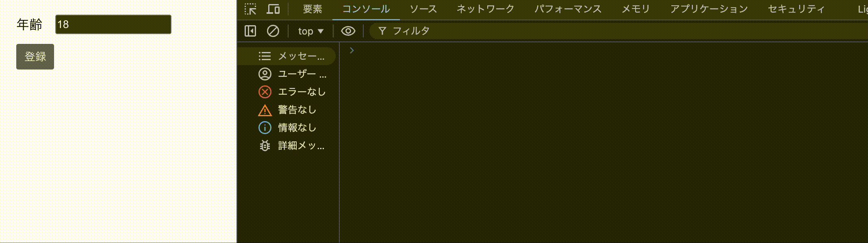Toggle the console sidebar panel icon
Screen dimensions: 868x243
point(250,31)
